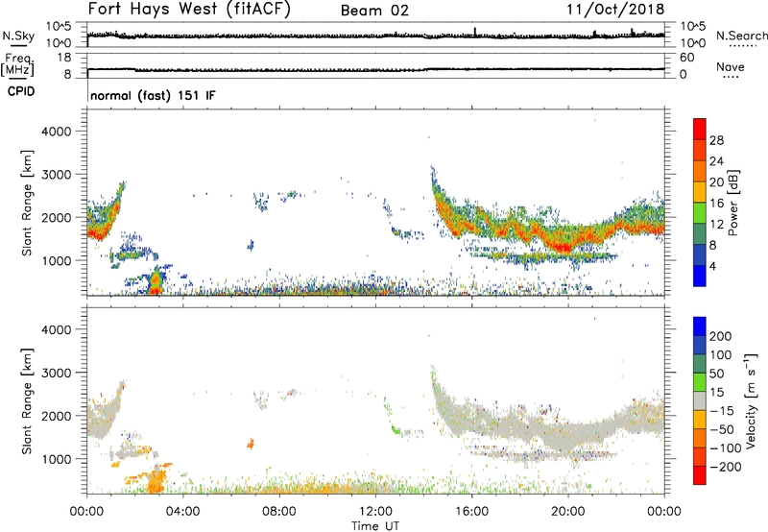
Task: Select the "normal (fast) 151 IF" text
Action: click(153, 95)
